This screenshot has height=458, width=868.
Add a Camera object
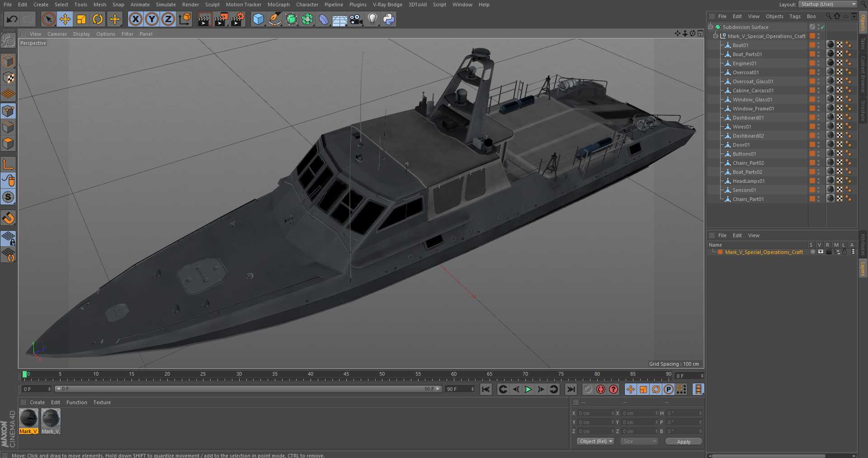point(356,19)
